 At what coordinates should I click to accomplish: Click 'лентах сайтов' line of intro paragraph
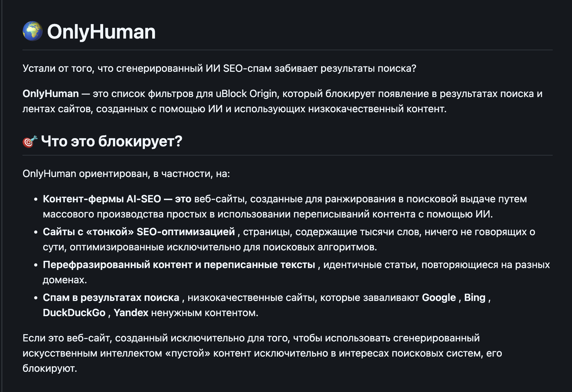point(234,109)
